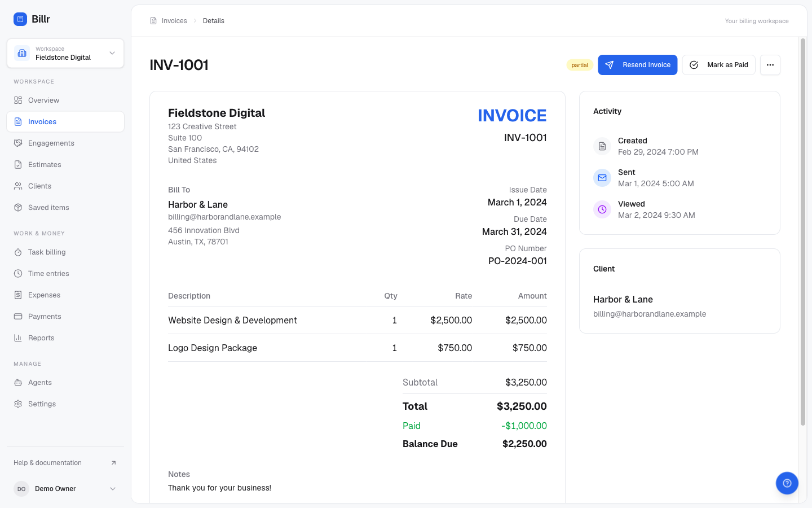The width and height of the screenshot is (812, 508).
Task: Open Help & documentation link
Action: (65, 463)
